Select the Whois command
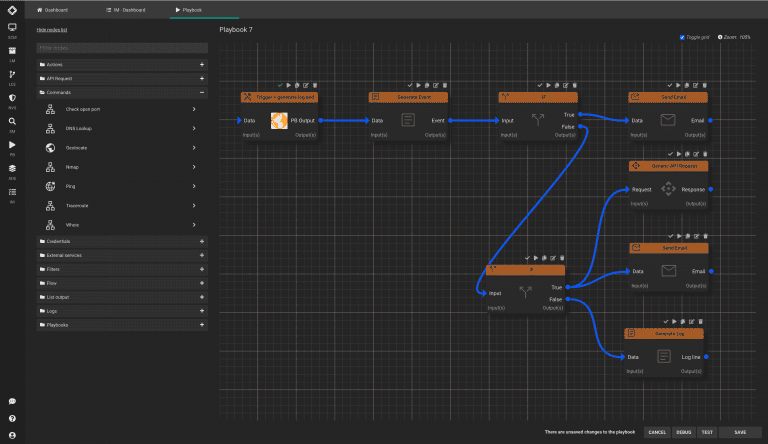Viewport: 768px width, 444px height. pyautogui.click(x=122, y=225)
